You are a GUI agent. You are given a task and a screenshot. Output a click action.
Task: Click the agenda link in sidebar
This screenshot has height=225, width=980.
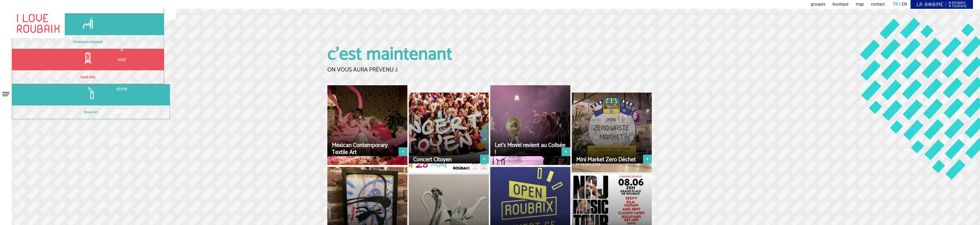pyautogui.click(x=122, y=141)
